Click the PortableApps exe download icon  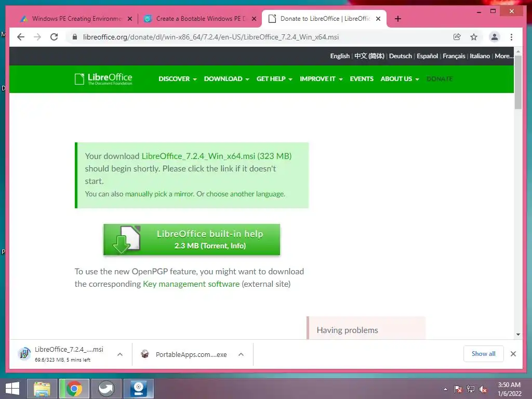145,354
